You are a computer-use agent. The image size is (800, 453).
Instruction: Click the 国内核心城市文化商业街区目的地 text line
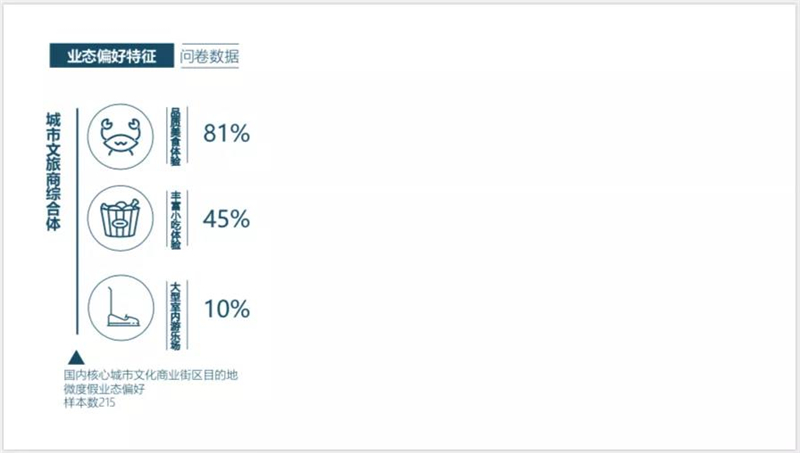tap(150, 376)
